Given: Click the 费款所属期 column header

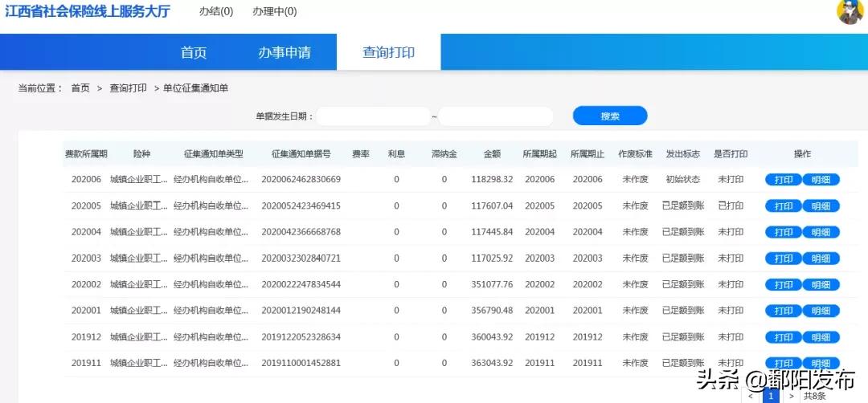Looking at the screenshot, I should [86, 154].
